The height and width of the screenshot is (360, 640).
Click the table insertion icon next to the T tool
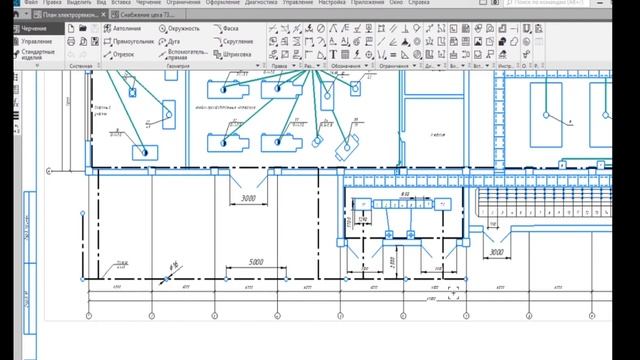pyautogui.click(x=345, y=54)
